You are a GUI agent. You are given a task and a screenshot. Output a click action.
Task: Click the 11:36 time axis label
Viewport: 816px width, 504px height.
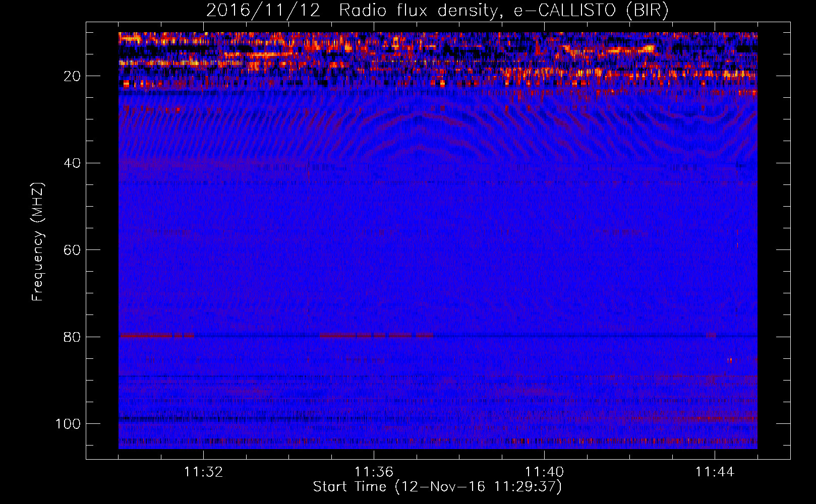374,472
